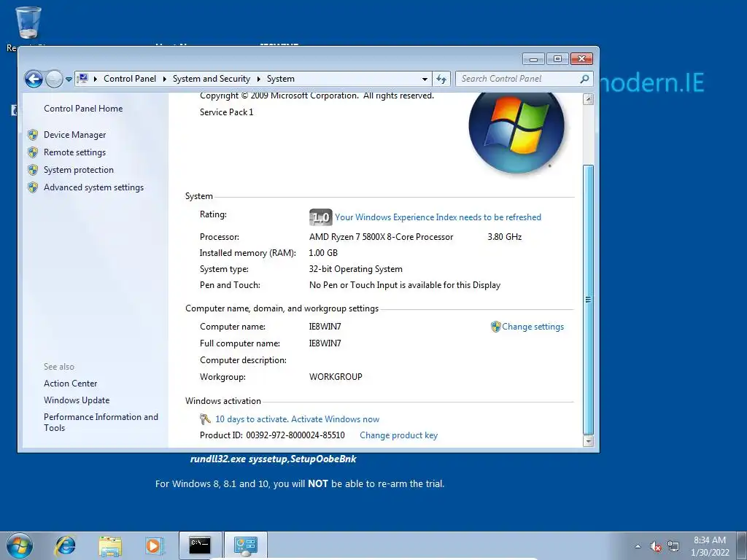Image resolution: width=747 pixels, height=560 pixels.
Task: Click the keys icon beside activation notice
Action: [x=205, y=419]
